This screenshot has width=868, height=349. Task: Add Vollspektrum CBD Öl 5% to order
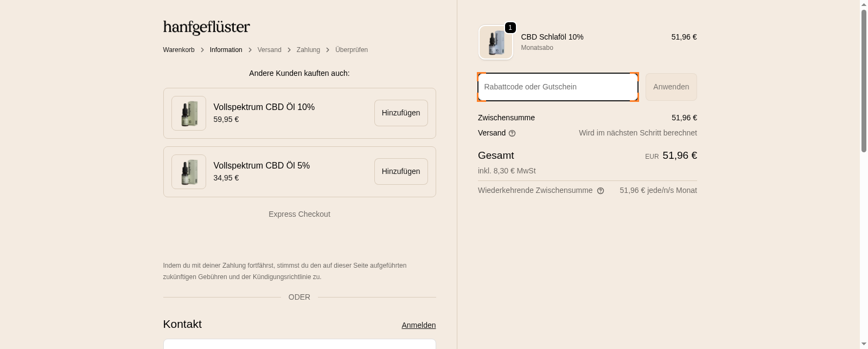click(x=401, y=171)
